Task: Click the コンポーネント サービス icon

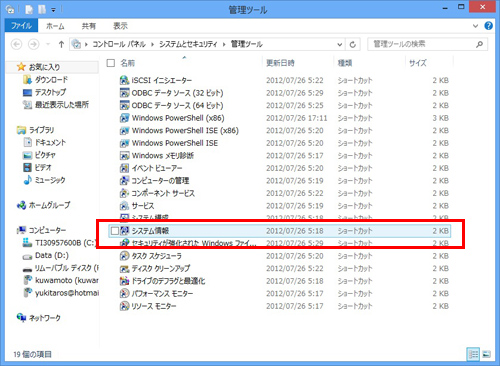Action: [x=124, y=193]
